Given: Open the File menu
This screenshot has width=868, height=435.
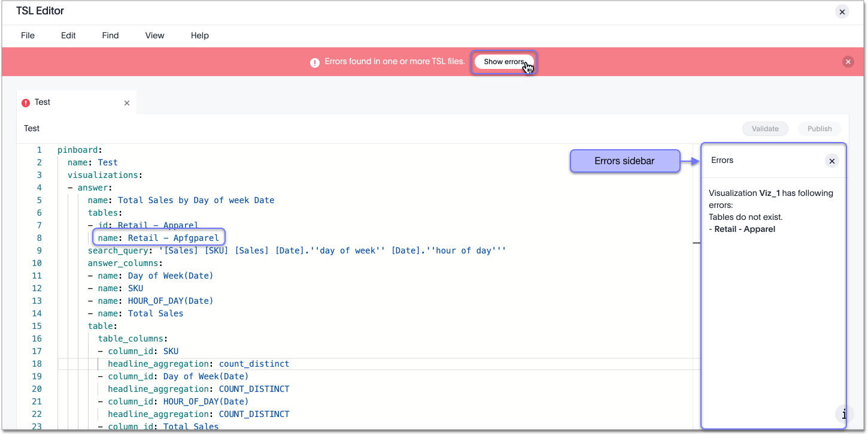Looking at the screenshot, I should pyautogui.click(x=28, y=35).
